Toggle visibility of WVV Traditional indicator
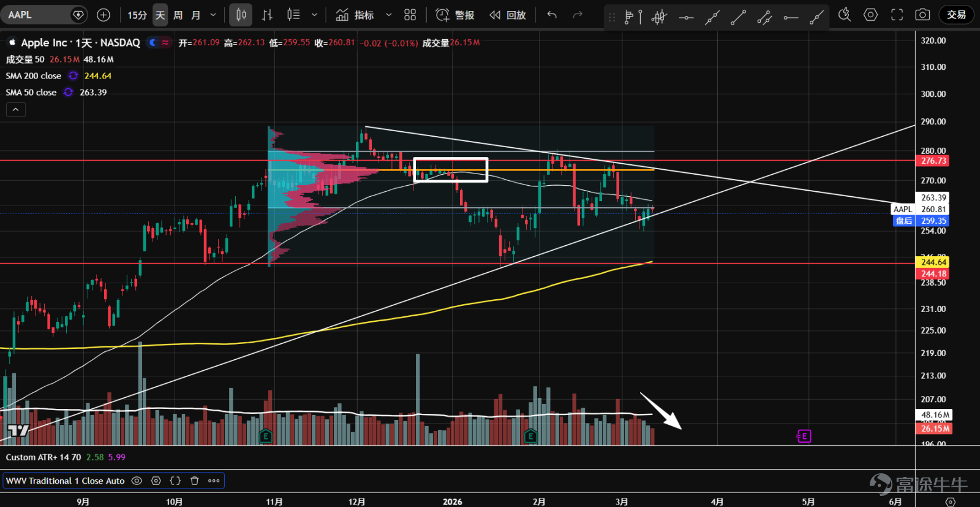980x507 pixels. click(137, 481)
